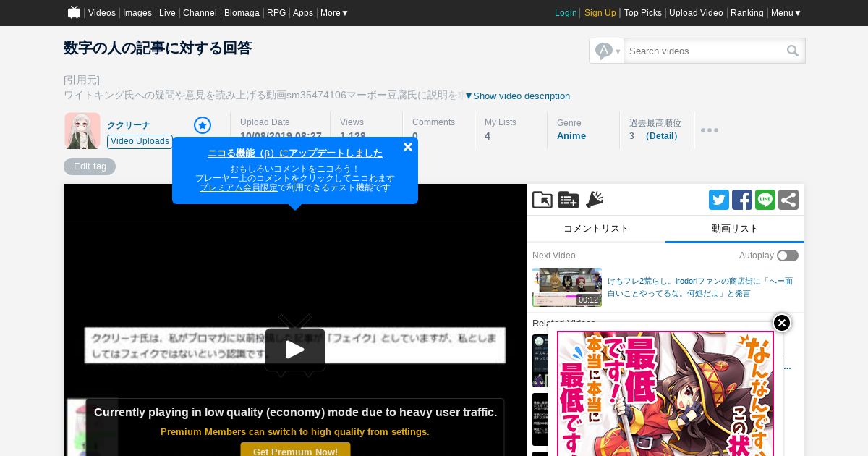Open the search type selector dropdown
The height and width of the screenshot is (456, 868).
point(608,51)
